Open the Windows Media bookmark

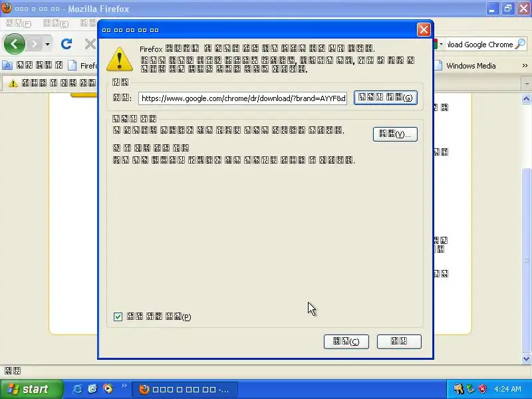point(465,65)
